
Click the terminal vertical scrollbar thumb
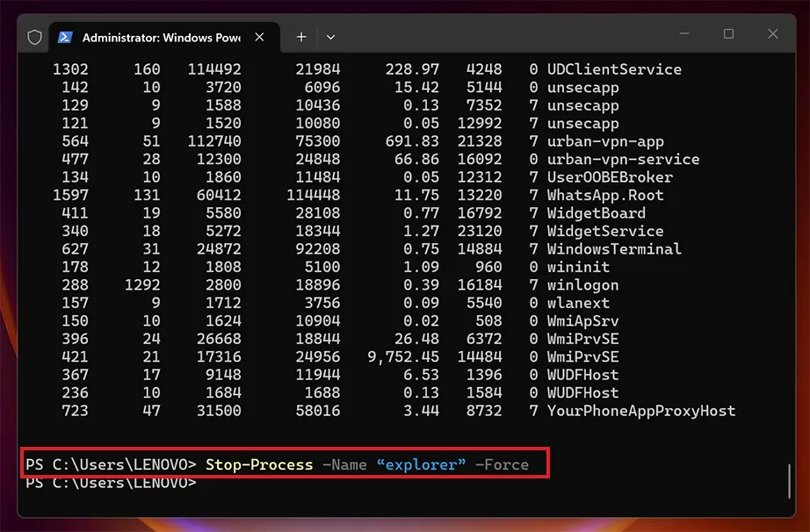pos(789,481)
